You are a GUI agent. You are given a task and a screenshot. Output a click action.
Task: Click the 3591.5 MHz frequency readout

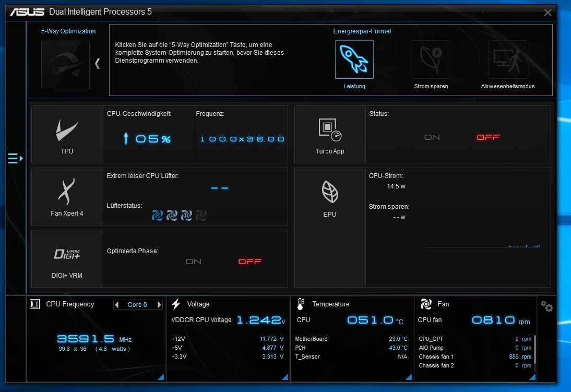tap(94, 339)
